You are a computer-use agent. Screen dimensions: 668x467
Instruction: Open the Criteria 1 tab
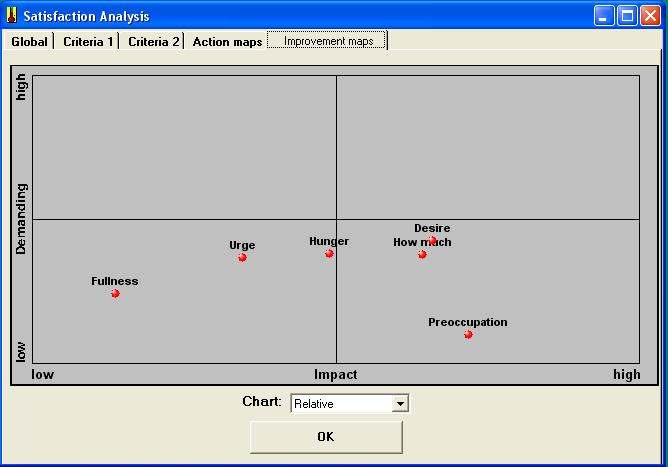87,41
